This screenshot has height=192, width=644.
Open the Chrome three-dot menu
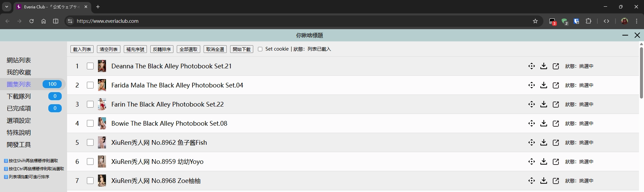[637, 21]
